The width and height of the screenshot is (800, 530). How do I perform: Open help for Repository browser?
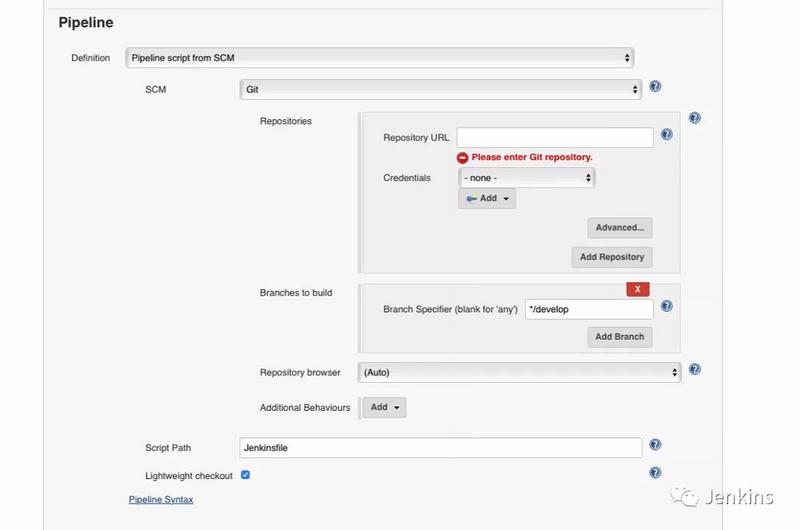pyautogui.click(x=694, y=369)
